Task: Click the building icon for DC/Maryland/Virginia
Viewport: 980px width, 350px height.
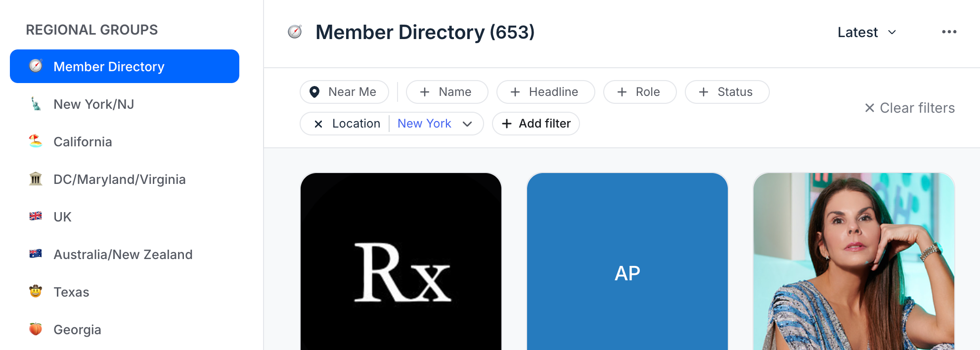Action: [x=36, y=179]
